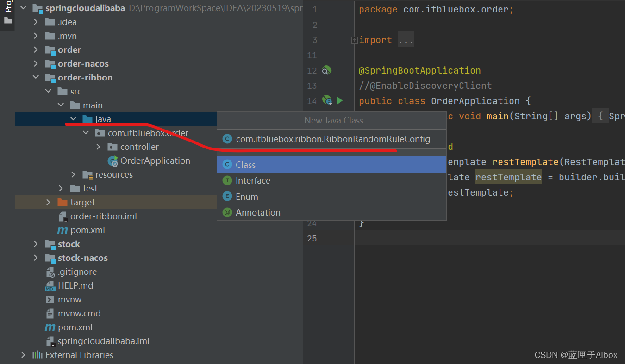Viewport: 625px width, 364px height.
Task: Click the Maven icon of order-ribbon pom.xml
Action: [x=62, y=230]
